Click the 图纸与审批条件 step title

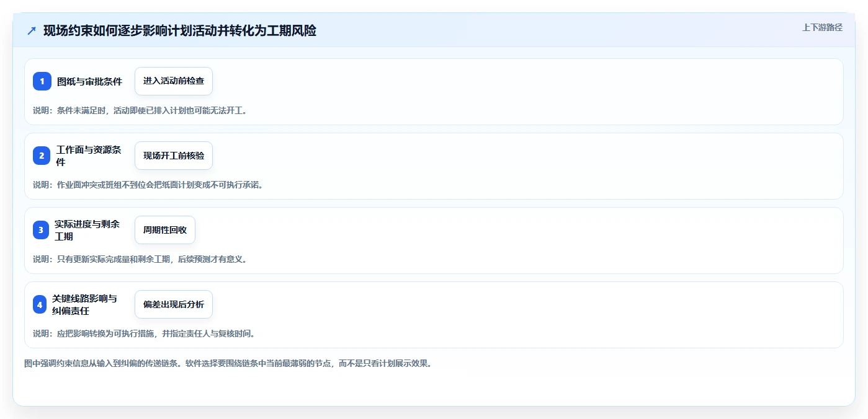pos(90,81)
